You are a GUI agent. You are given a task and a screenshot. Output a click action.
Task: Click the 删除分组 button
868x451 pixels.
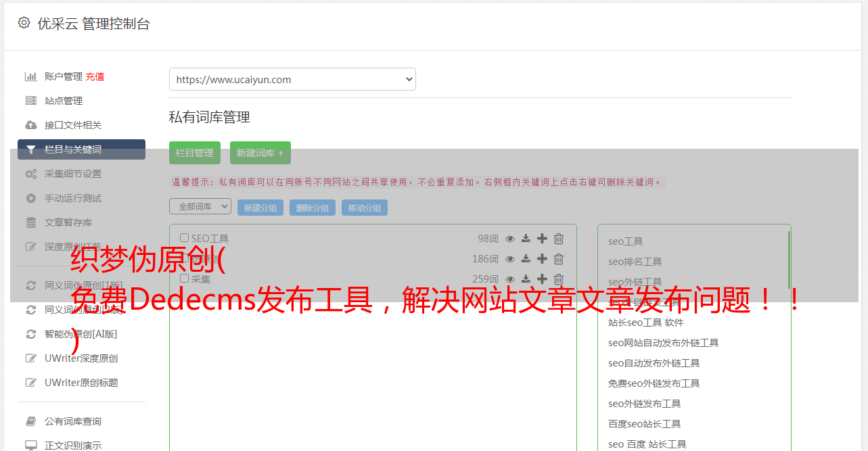[313, 208]
